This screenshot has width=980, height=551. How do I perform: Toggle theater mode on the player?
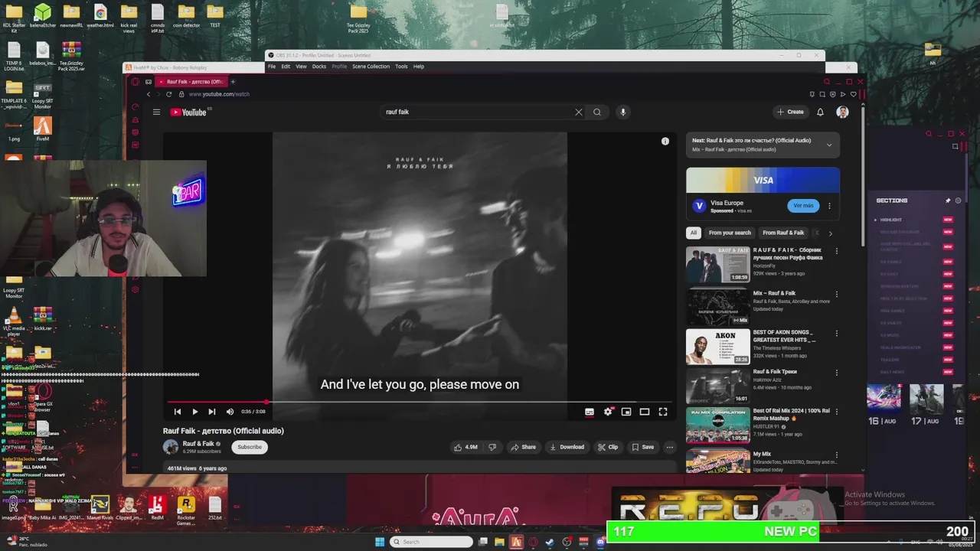click(x=645, y=412)
